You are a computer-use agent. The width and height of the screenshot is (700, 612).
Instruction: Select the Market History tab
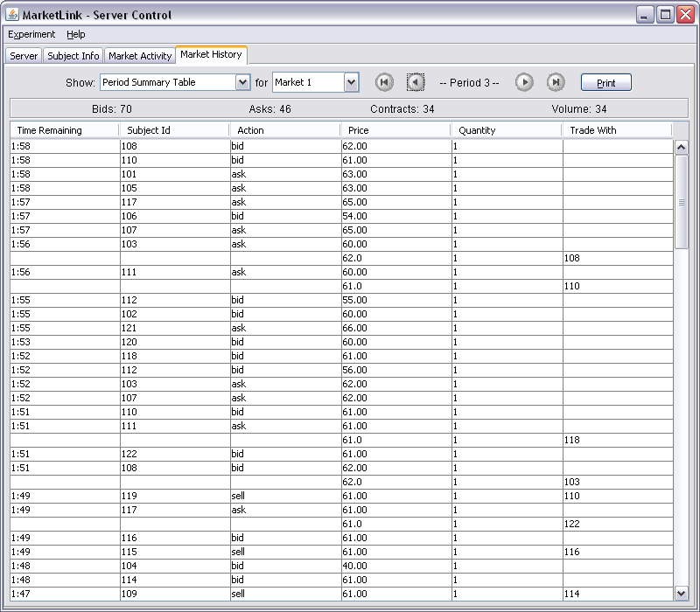click(211, 54)
